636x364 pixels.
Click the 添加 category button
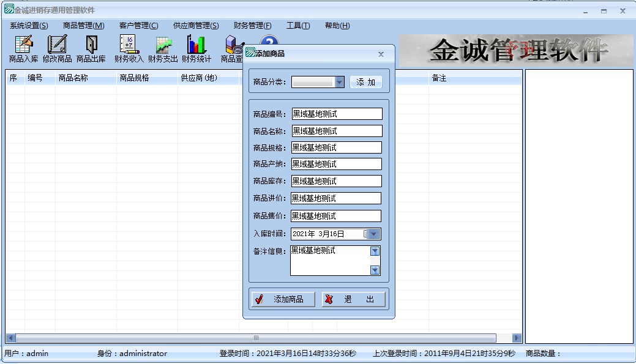(366, 83)
